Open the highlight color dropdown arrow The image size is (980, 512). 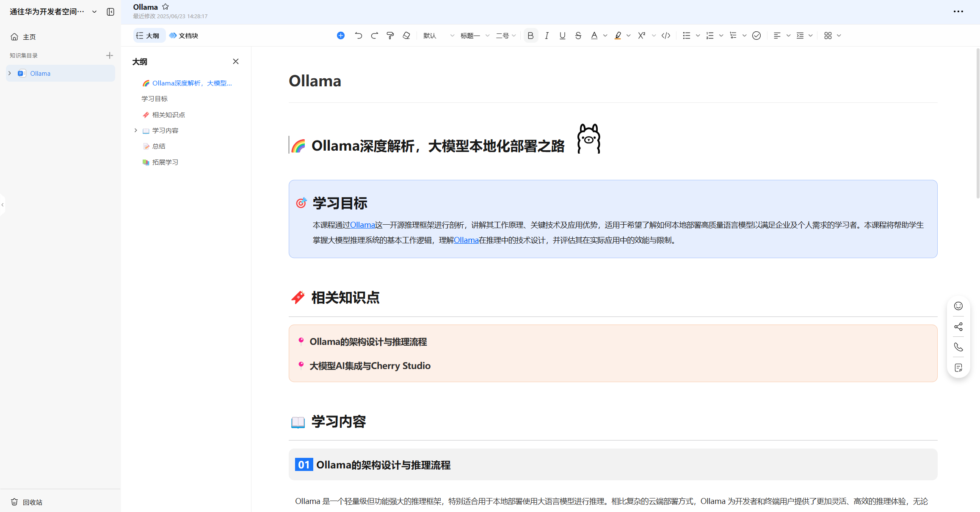click(x=628, y=36)
